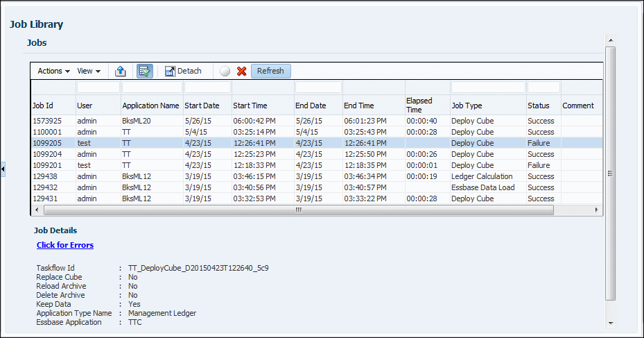The width and height of the screenshot is (644, 338).
Task: Click the BksML20 application name cell
Action: pyautogui.click(x=152, y=121)
